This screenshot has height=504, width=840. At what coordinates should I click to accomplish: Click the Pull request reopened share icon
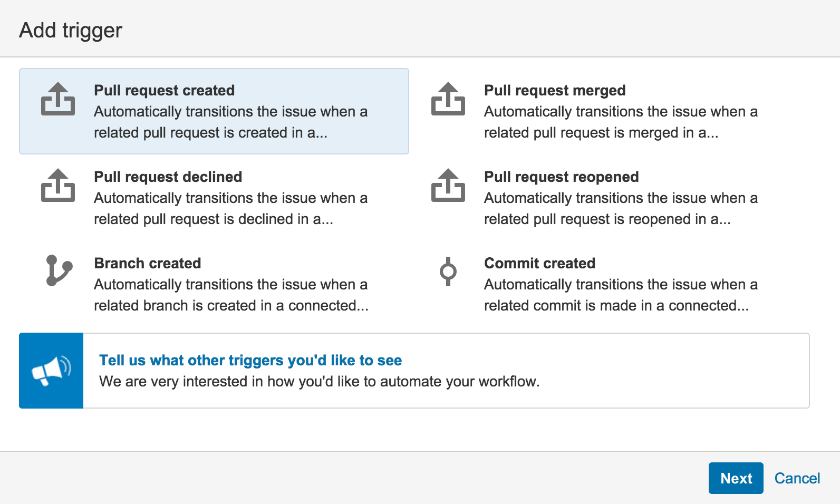(x=448, y=186)
